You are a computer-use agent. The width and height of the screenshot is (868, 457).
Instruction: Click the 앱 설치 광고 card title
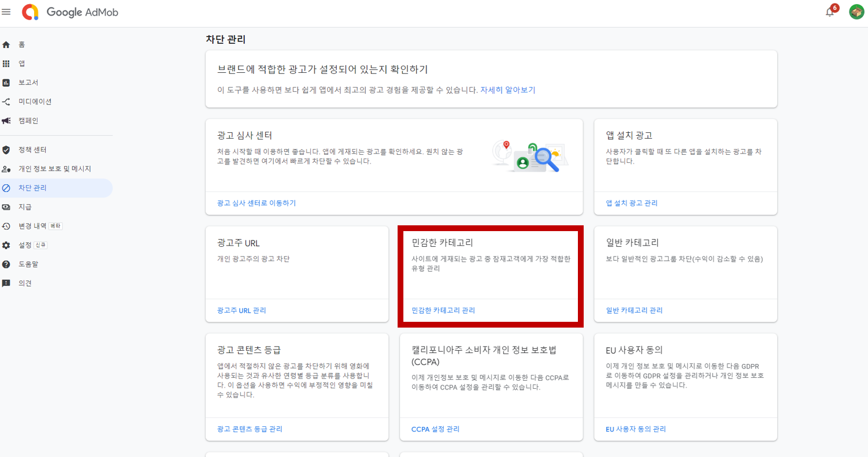(x=629, y=136)
